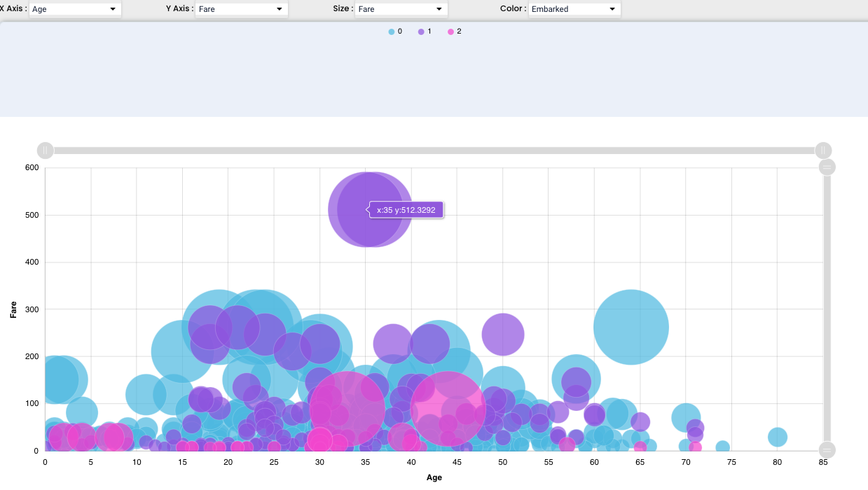Click the bottom handle of vertical zoom slider

pyautogui.click(x=827, y=449)
